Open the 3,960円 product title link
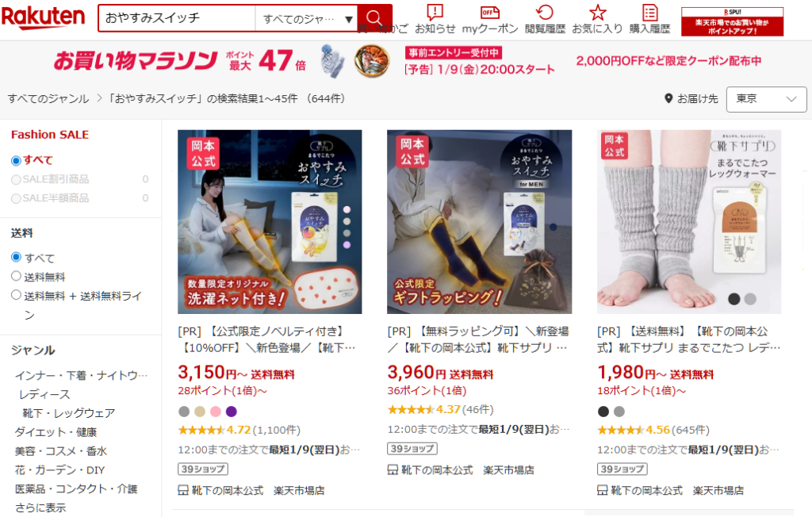Image resolution: width=812 pixels, height=517 pixels. (x=478, y=339)
